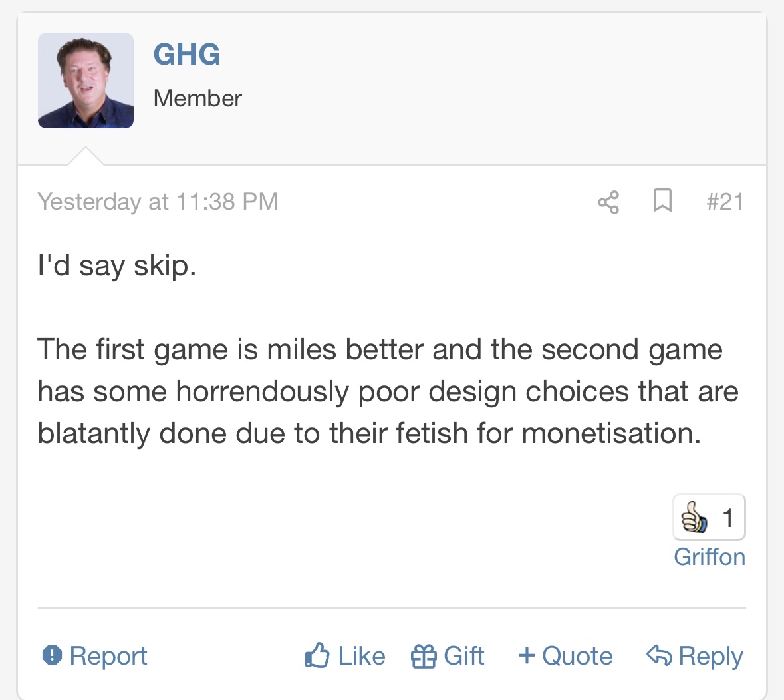Open the GHG username link
This screenshot has height=700, width=784.
point(186,54)
